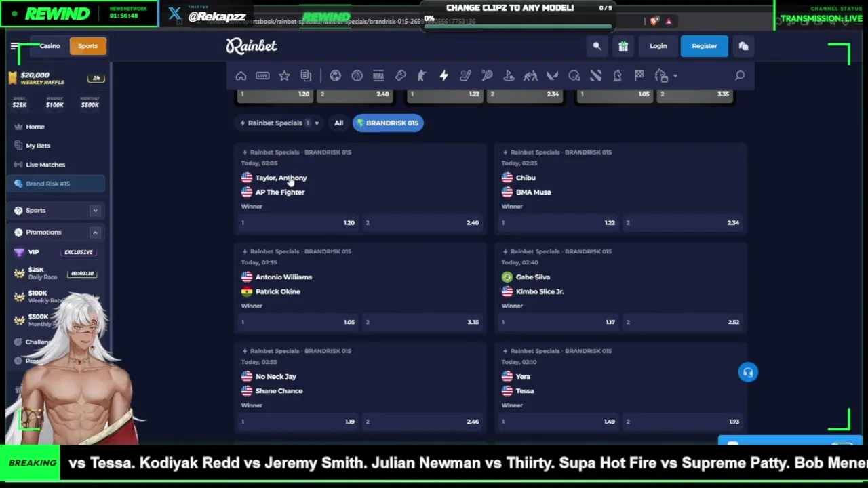Collapse the Promotions sidebar section
The height and width of the screenshot is (488, 868).
click(95, 232)
